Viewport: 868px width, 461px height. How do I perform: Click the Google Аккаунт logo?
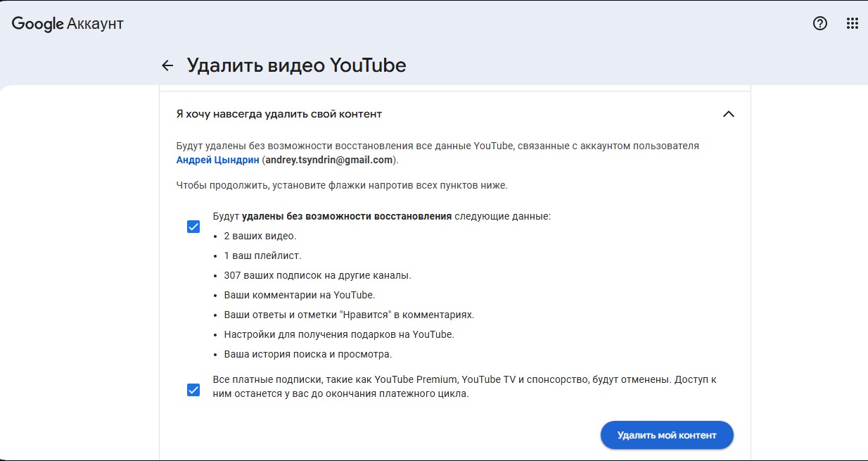click(68, 24)
